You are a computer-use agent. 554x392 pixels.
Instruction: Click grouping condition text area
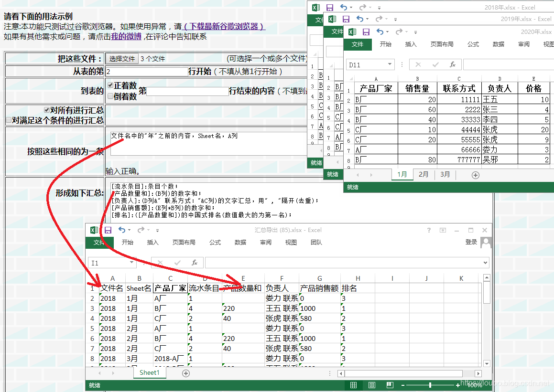click(x=209, y=144)
